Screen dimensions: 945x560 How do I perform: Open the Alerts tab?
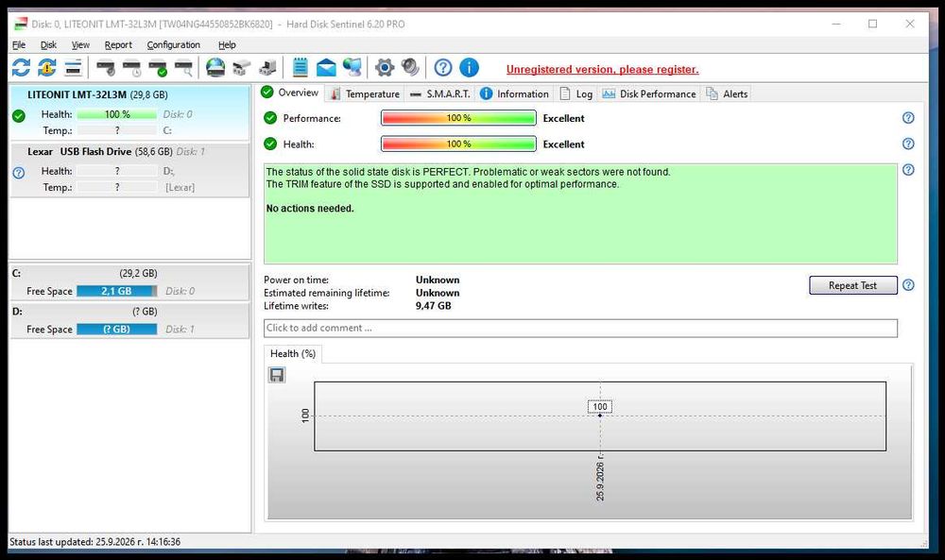point(727,93)
